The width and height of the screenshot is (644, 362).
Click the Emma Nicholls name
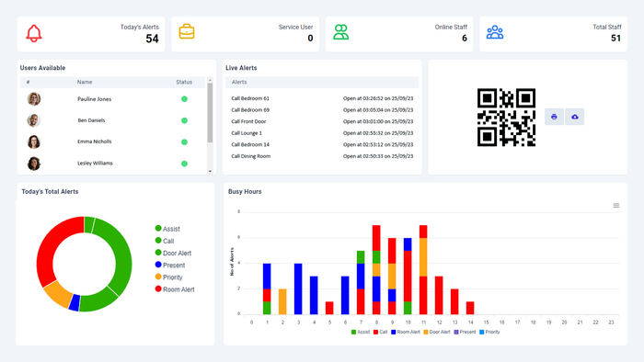95,141
